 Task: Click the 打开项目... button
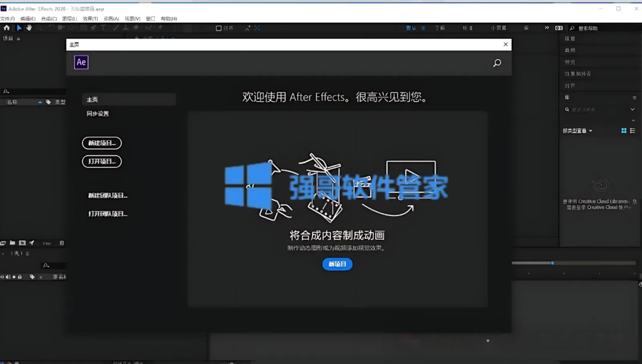coord(102,162)
